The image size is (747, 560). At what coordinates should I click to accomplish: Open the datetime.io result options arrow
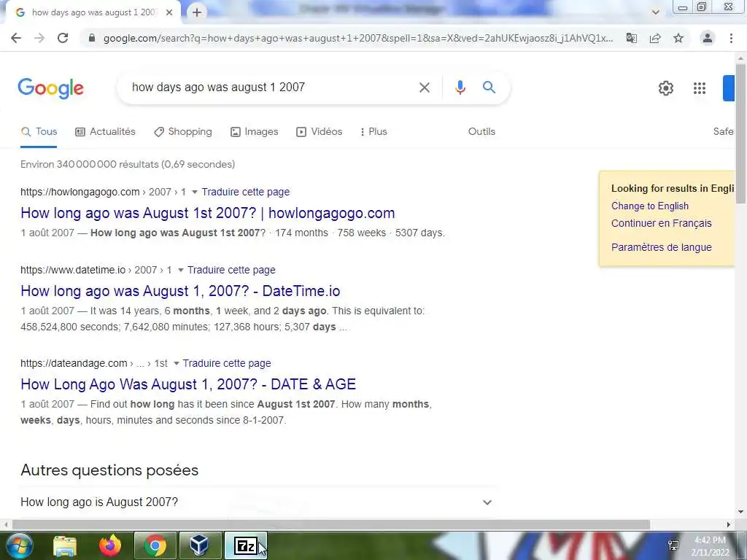pyautogui.click(x=181, y=270)
